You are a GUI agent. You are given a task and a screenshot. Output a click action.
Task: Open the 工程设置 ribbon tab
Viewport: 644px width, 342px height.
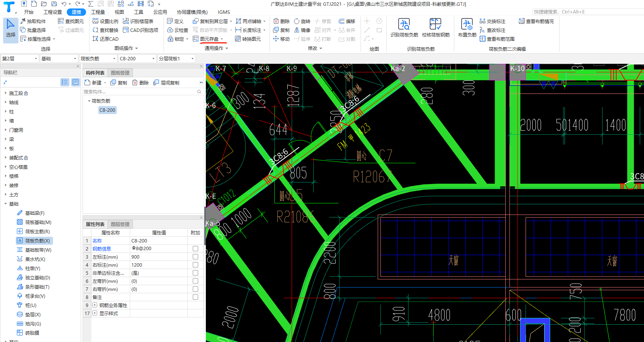click(x=53, y=12)
